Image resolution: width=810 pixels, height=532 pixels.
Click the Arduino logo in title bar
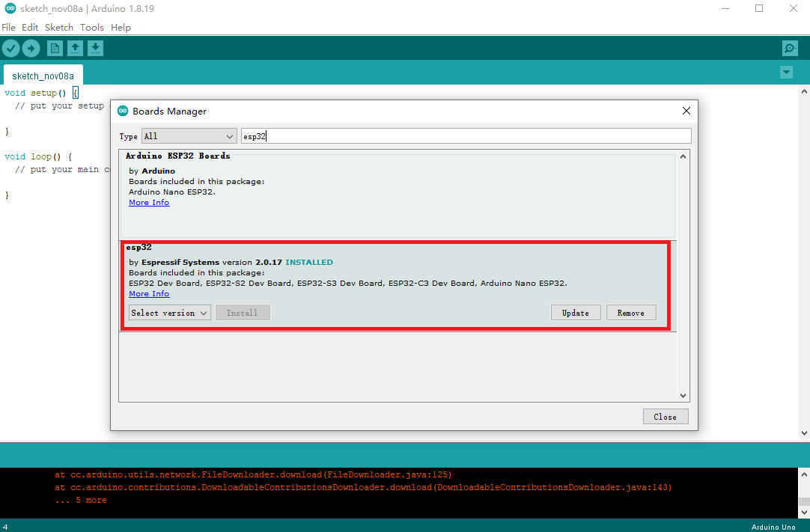point(10,8)
